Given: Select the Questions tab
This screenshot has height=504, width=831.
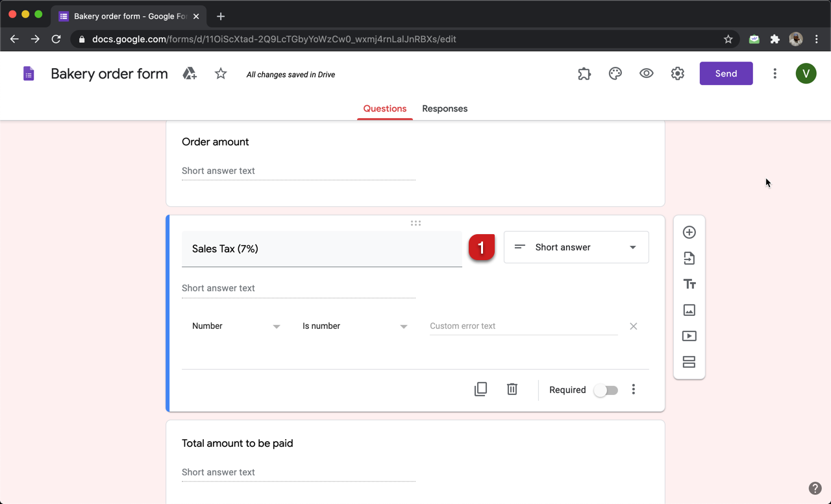Looking at the screenshot, I should (384, 109).
